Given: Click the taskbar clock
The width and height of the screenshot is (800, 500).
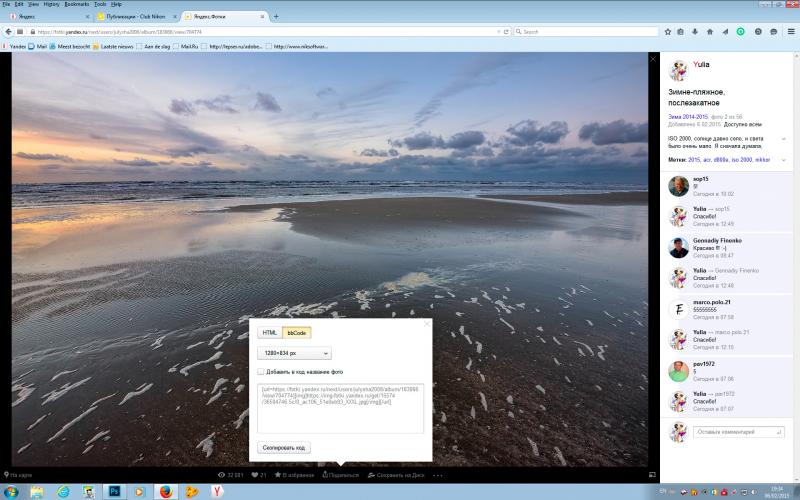Looking at the screenshot, I should click(x=777, y=492).
